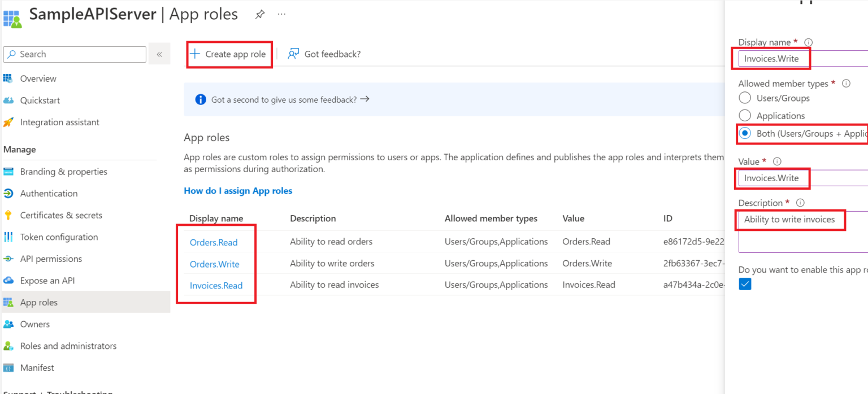Select the Users/Groups radio button
This screenshot has height=394, width=868.
pos(745,98)
